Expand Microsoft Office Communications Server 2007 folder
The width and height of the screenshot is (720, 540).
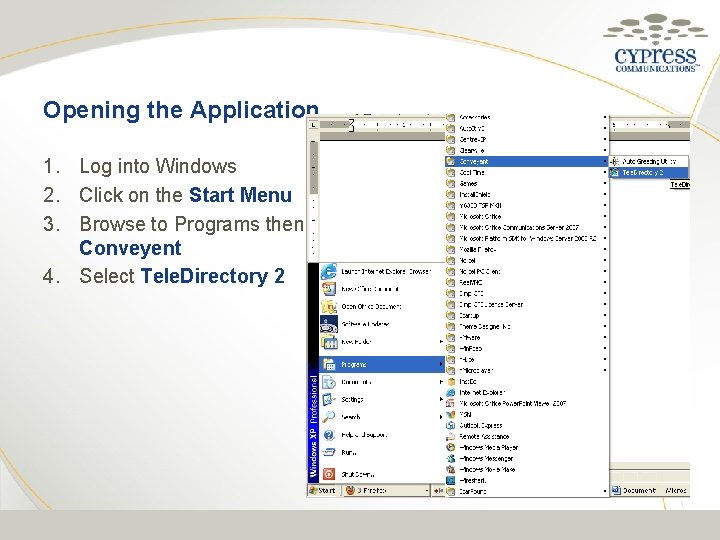coord(527,227)
